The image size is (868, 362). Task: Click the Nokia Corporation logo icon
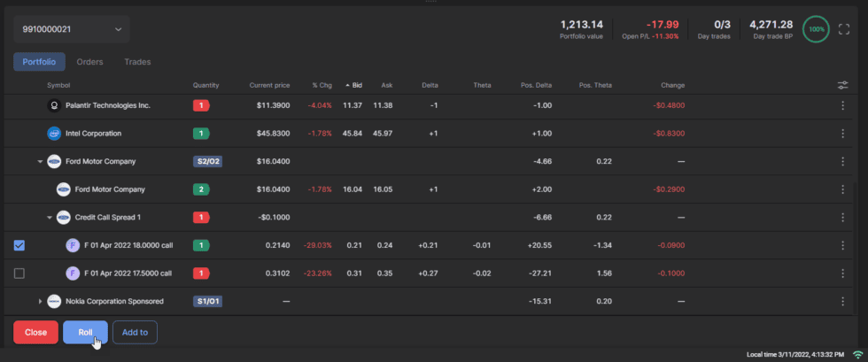[x=54, y=301]
